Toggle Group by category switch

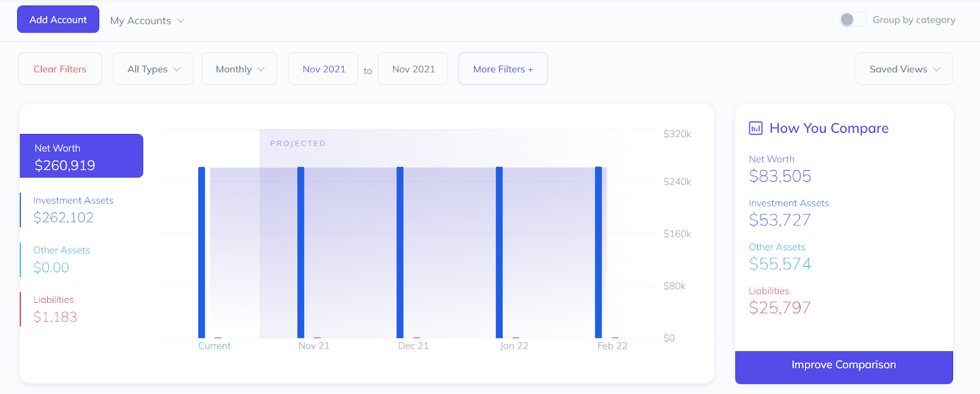tap(853, 20)
